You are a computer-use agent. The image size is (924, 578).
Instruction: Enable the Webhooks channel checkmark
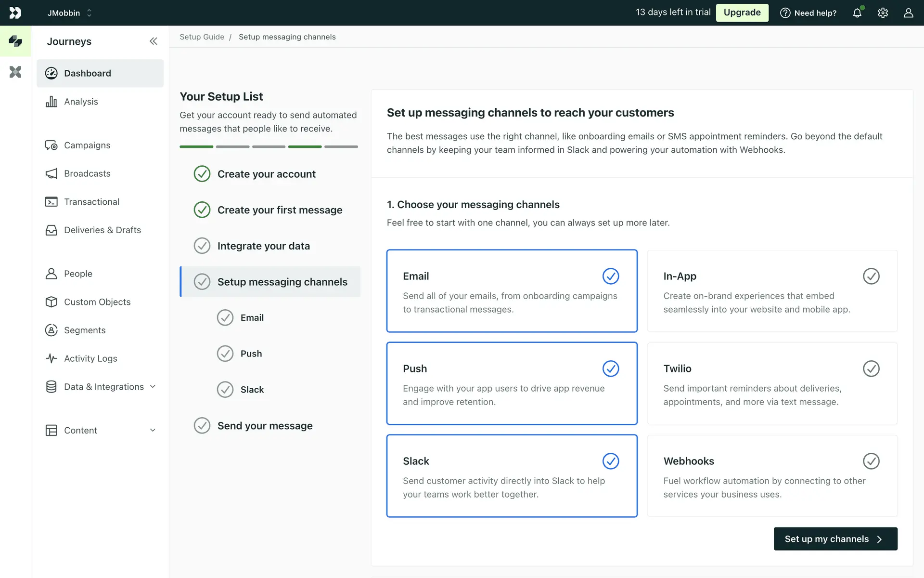click(x=871, y=461)
